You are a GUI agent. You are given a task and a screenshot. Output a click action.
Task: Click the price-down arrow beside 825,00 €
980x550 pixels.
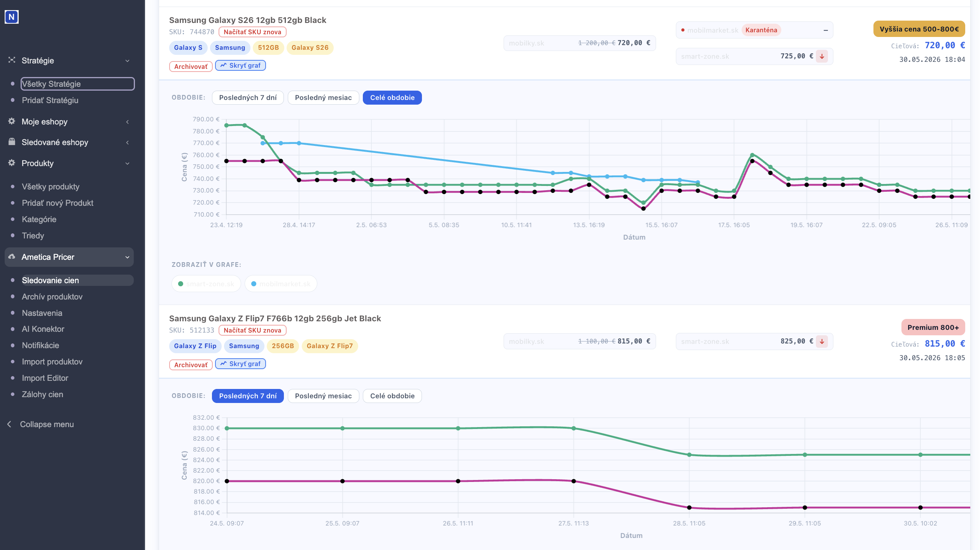pos(822,342)
